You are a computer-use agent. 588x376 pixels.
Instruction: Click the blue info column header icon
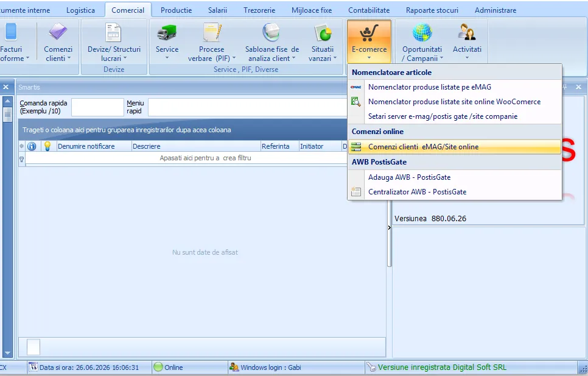pos(32,146)
